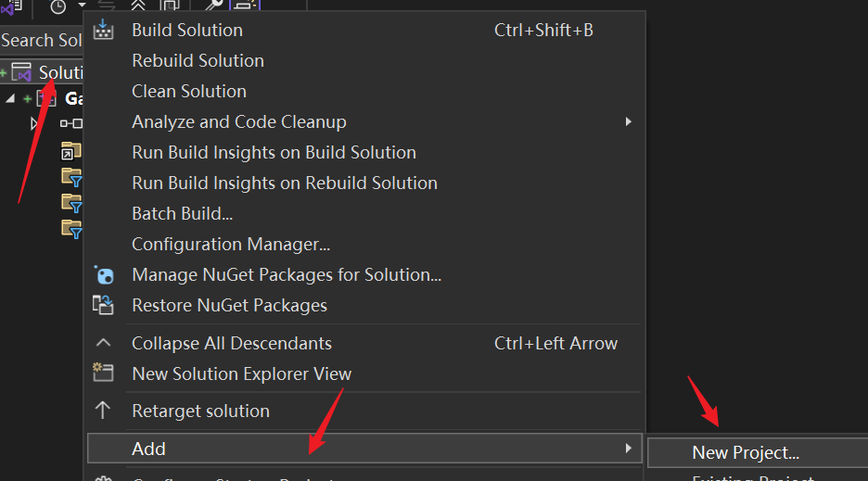Click the Manage NuGet Packages icon
This screenshot has height=481, width=868.
coord(104,274)
